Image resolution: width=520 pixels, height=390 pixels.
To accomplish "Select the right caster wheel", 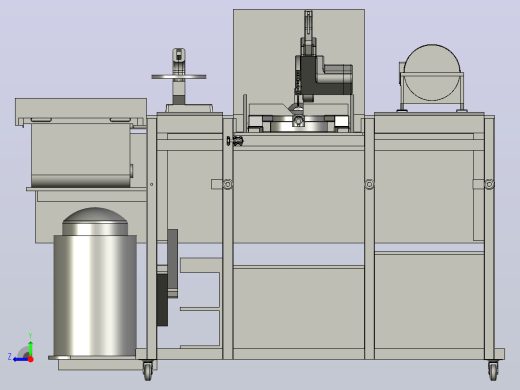I will (x=493, y=370).
